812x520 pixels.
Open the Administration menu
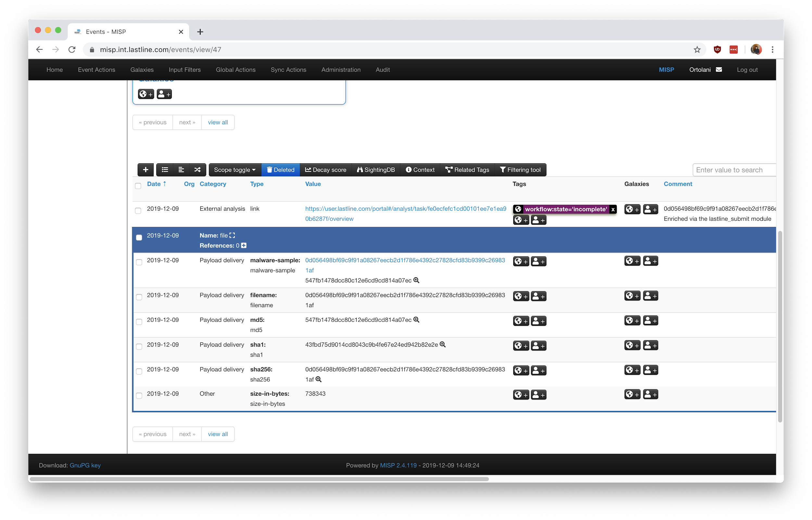click(341, 69)
